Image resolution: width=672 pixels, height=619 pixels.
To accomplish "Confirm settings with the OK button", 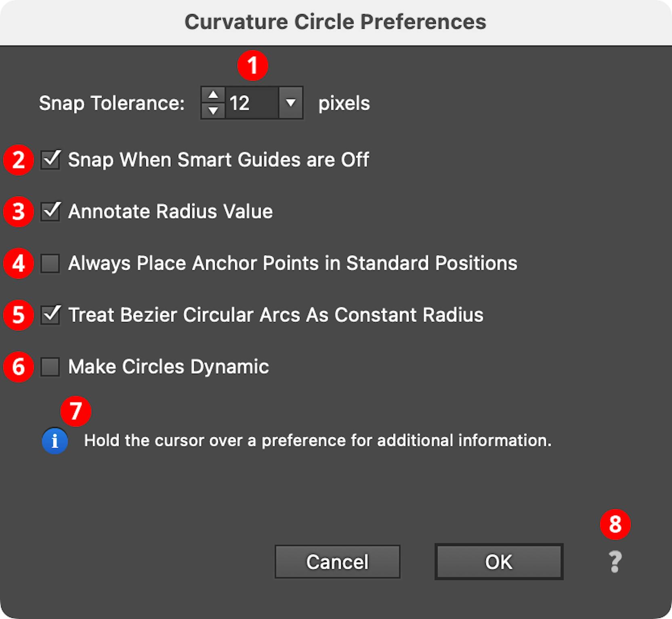I will click(499, 562).
